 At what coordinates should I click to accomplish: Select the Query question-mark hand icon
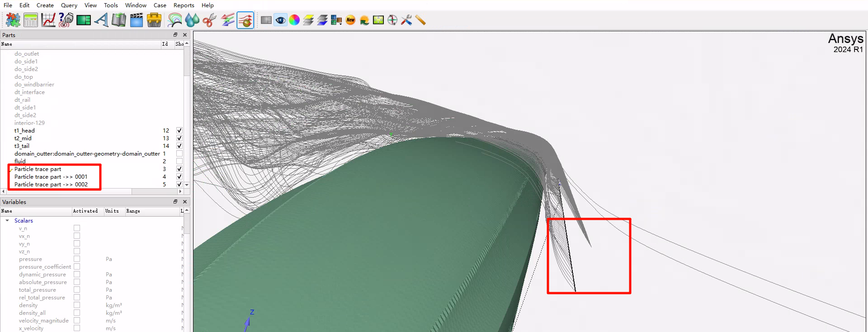click(x=66, y=20)
